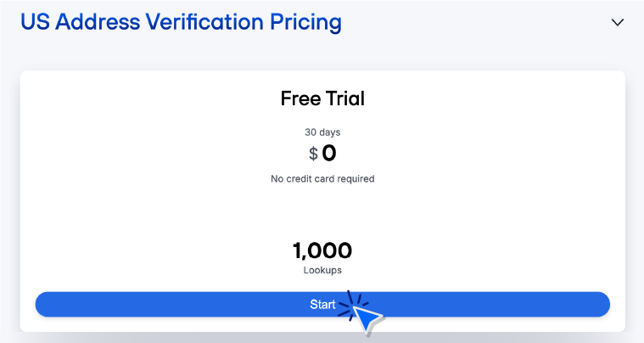The image size is (644, 343).
Task: Select the US Address Verification Pricing heading
Action: pyautogui.click(x=181, y=22)
